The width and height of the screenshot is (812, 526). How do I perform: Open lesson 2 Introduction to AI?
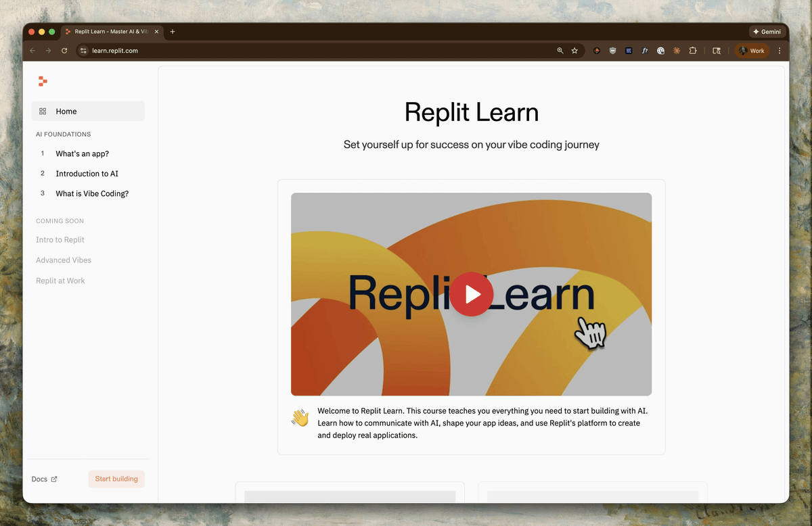(x=88, y=174)
